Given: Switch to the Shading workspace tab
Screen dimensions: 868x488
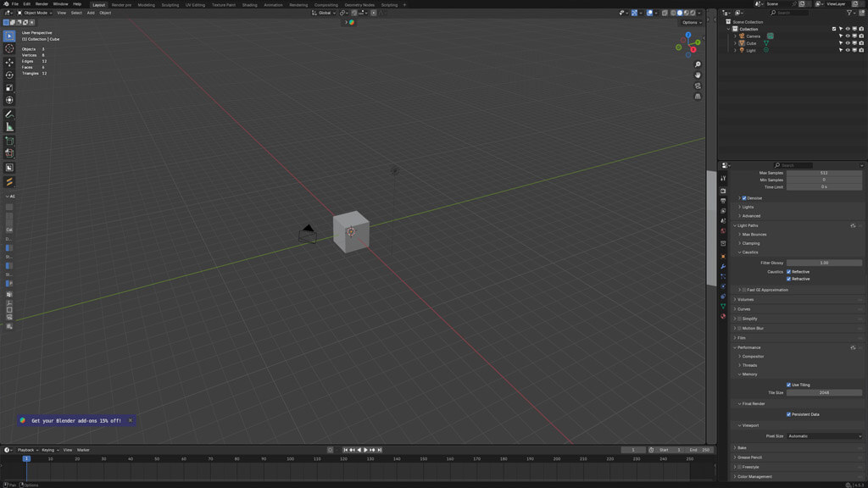Looking at the screenshot, I should click(x=249, y=4).
